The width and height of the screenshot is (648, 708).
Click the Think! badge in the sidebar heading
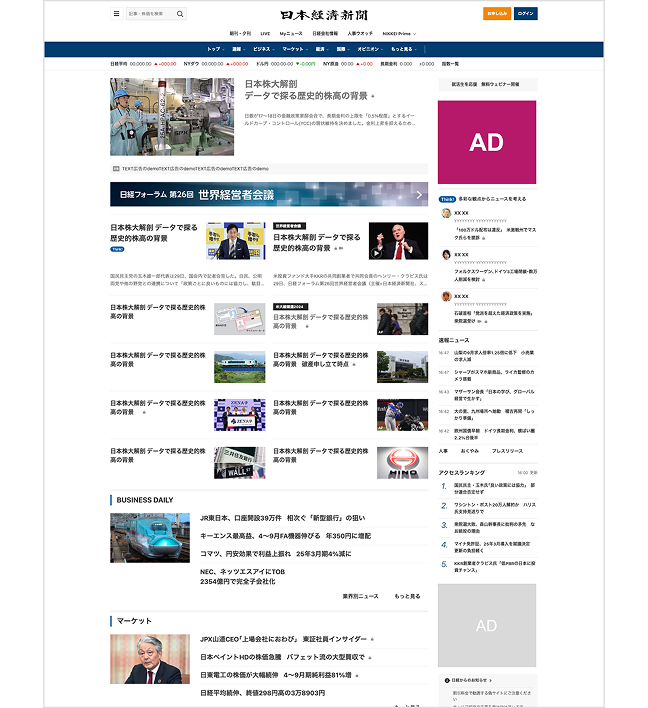(447, 199)
